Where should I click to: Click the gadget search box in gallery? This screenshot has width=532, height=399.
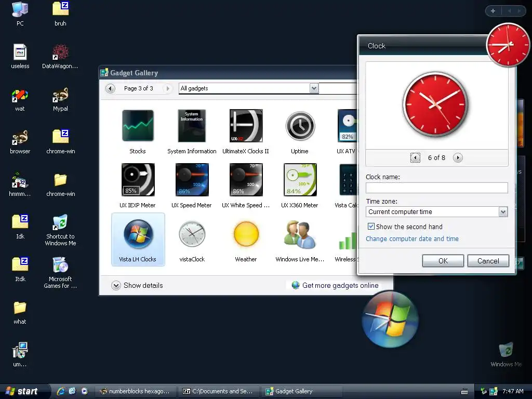(x=338, y=88)
